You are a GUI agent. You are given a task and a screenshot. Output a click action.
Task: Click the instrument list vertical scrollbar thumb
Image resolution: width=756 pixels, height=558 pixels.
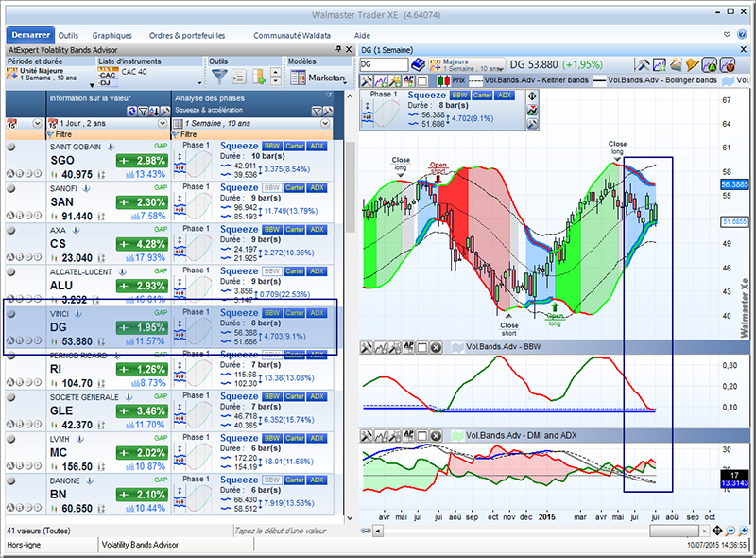350,187
